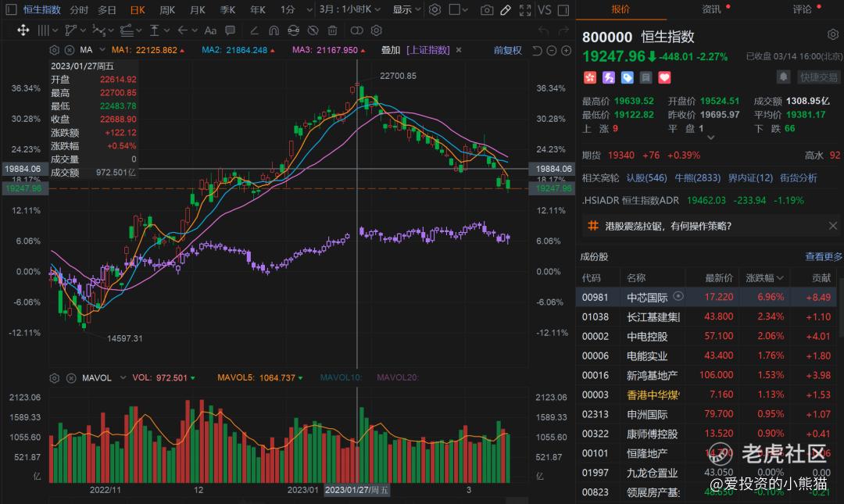
Task: Hide all drawings icon
Action: [313, 30]
